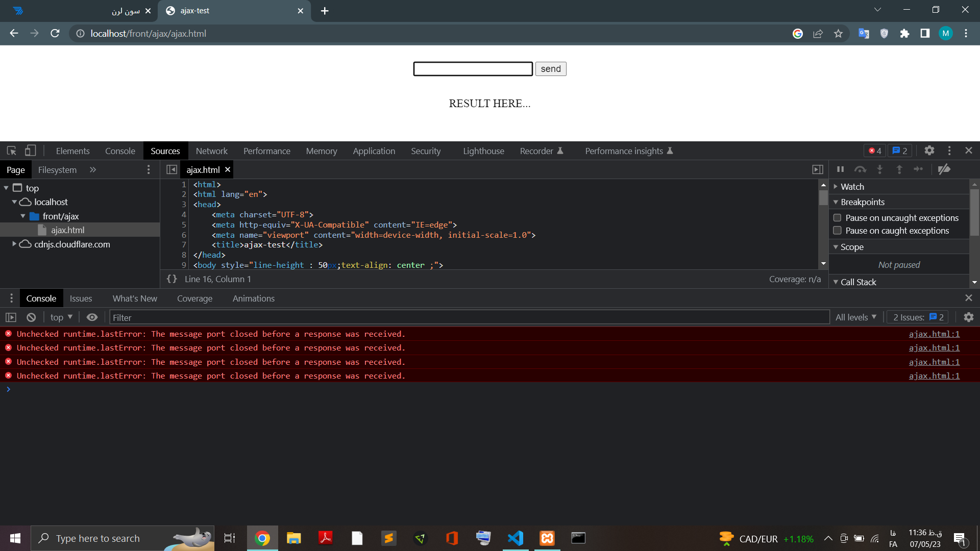The width and height of the screenshot is (980, 551).
Task: Click the live expression eye icon
Action: (x=92, y=317)
